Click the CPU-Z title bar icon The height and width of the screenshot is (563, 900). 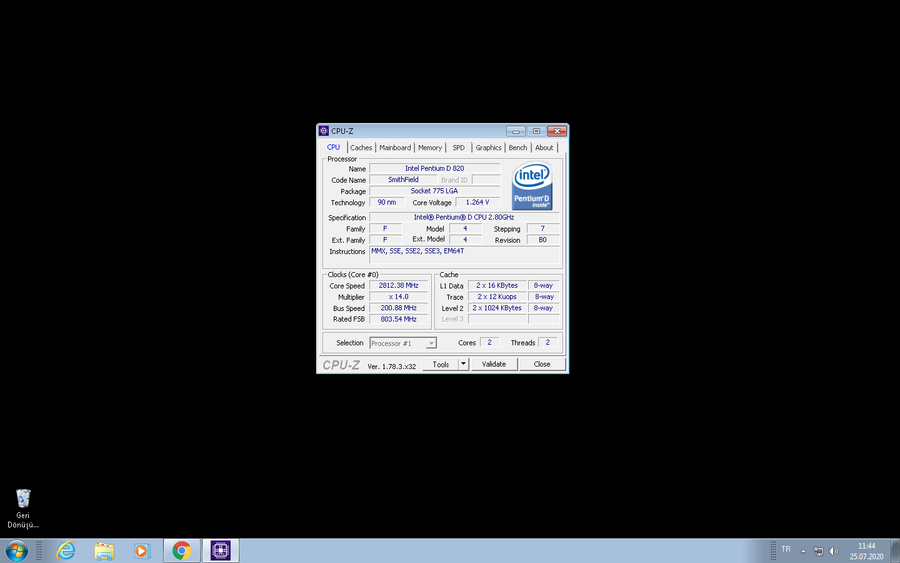(324, 131)
